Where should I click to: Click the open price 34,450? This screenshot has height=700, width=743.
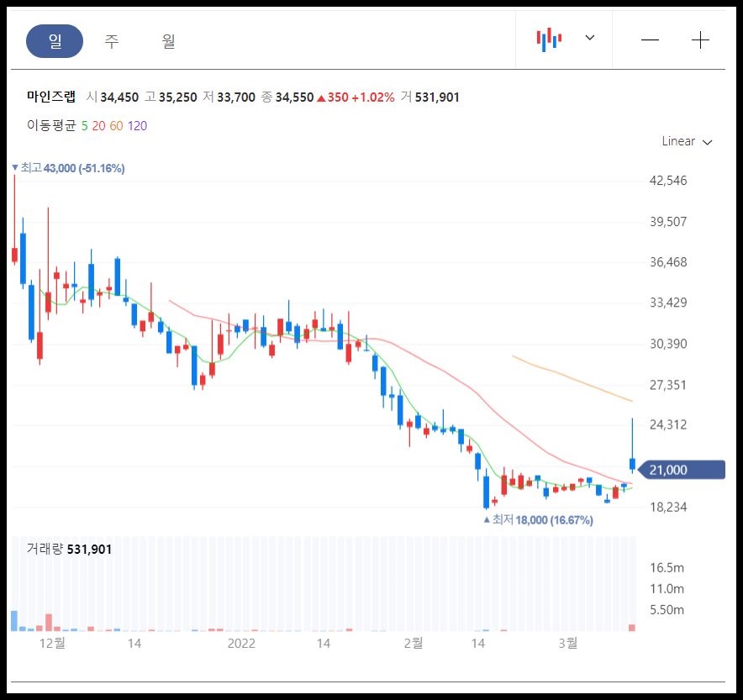click(x=119, y=97)
